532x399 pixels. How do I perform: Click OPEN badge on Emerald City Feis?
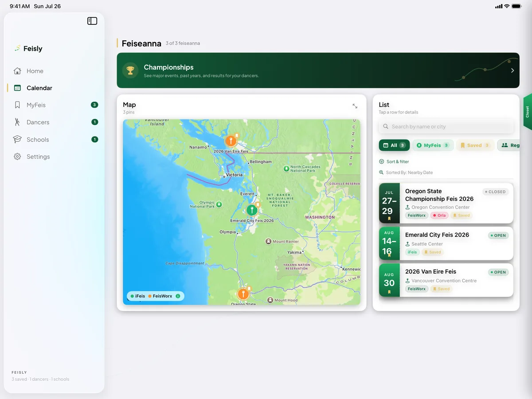498,235
